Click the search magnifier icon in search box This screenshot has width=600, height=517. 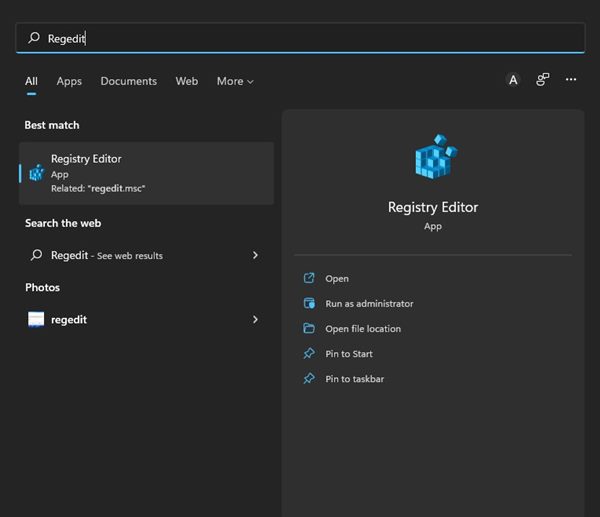34,38
